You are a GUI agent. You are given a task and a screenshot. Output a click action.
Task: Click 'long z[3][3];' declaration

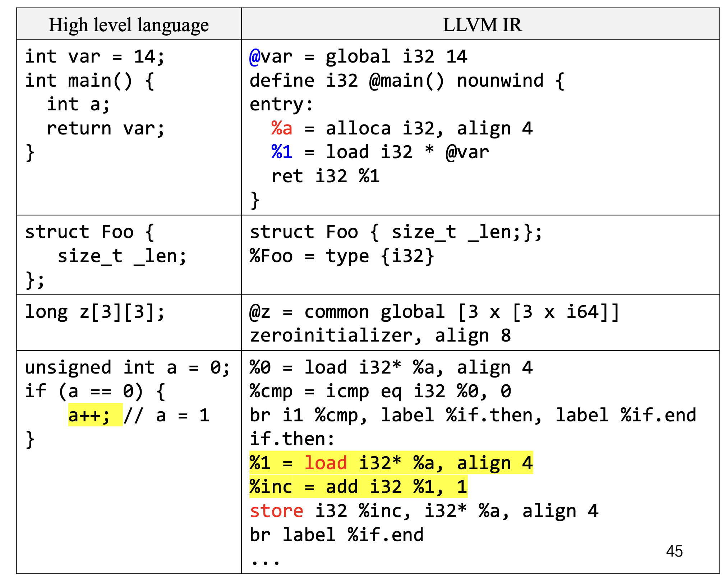click(95, 312)
